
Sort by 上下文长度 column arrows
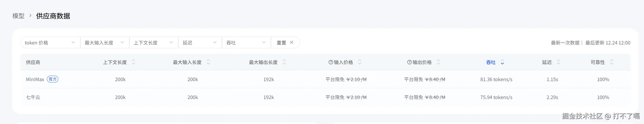pos(133,62)
